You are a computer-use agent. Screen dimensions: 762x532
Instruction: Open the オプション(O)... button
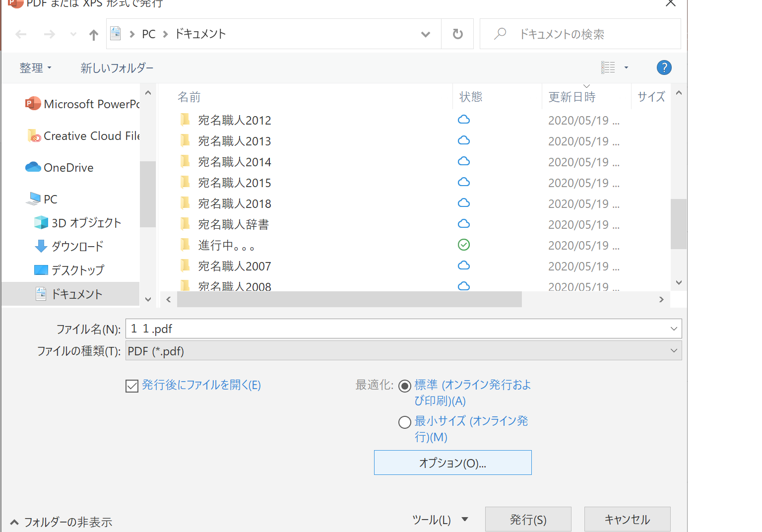coord(452,463)
